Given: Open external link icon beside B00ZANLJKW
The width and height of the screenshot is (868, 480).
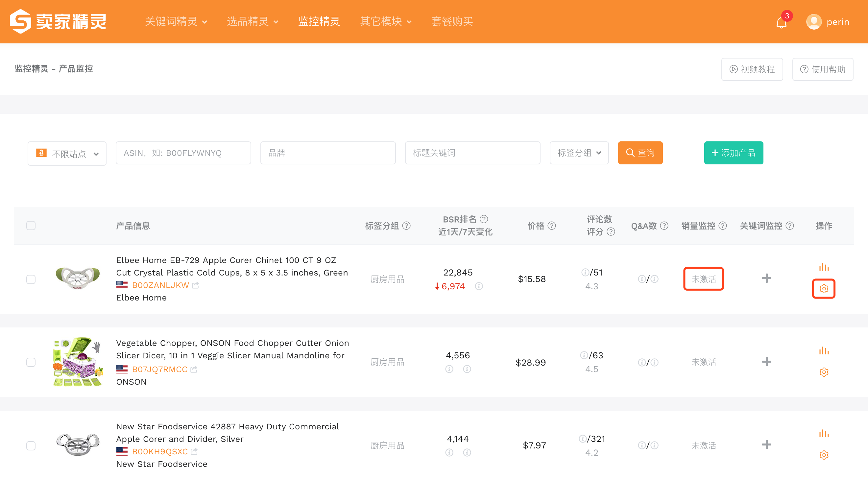Looking at the screenshot, I should pos(195,285).
